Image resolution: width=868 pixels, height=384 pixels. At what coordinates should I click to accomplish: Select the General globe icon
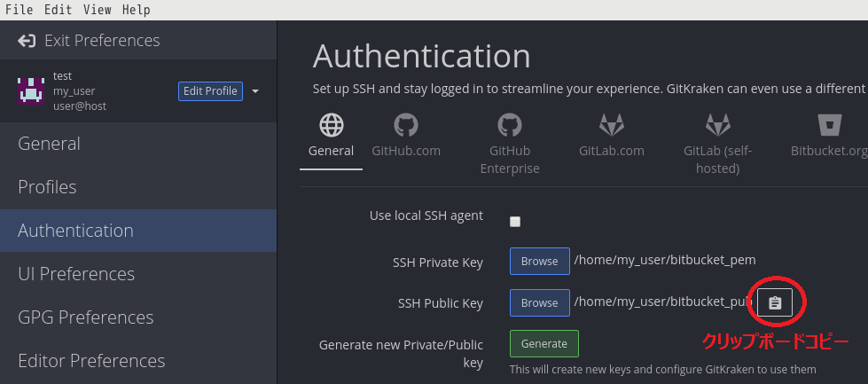coord(331,124)
